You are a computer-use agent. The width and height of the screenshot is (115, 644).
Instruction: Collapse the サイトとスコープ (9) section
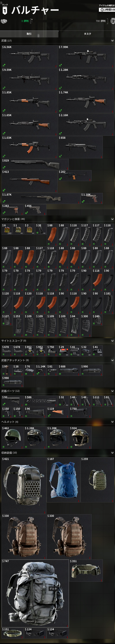112,341
